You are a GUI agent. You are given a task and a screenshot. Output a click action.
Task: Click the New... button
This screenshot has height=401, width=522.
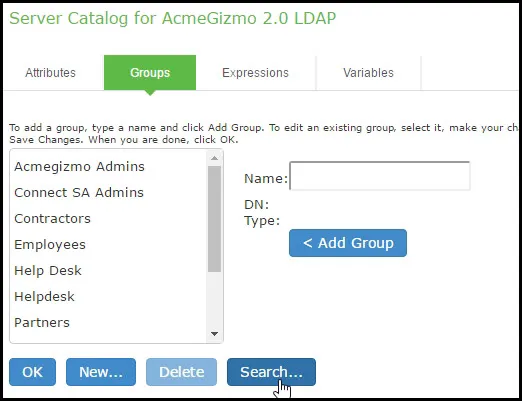click(101, 372)
